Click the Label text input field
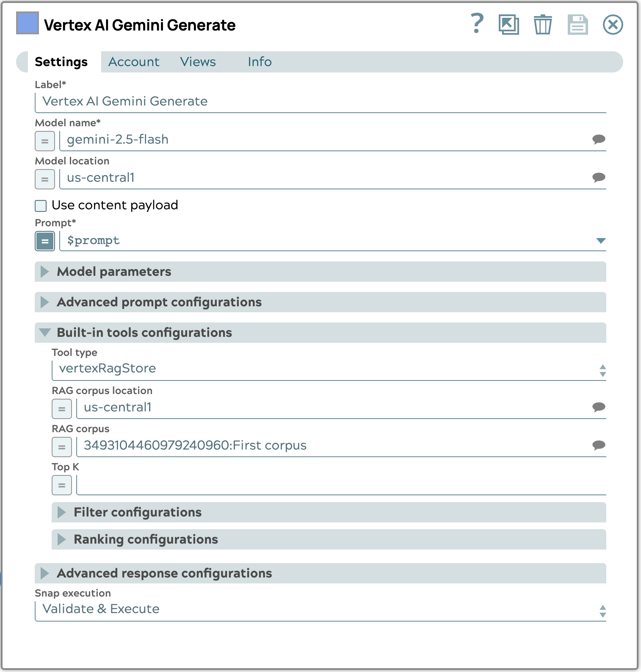The width and height of the screenshot is (641, 672). pos(320,102)
